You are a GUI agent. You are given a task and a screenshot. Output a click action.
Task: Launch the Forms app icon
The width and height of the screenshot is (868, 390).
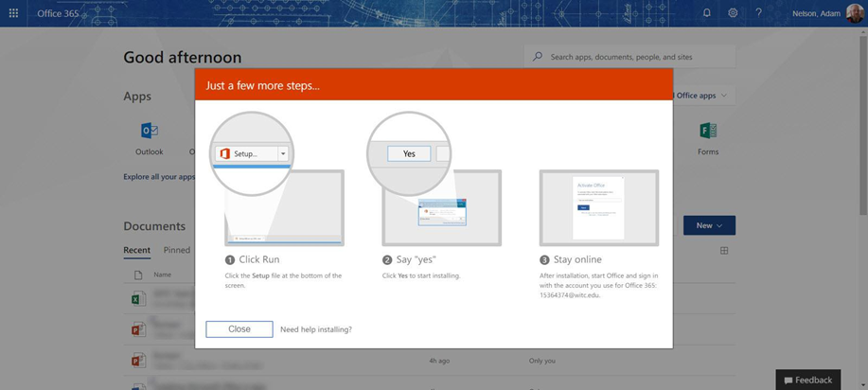708,132
